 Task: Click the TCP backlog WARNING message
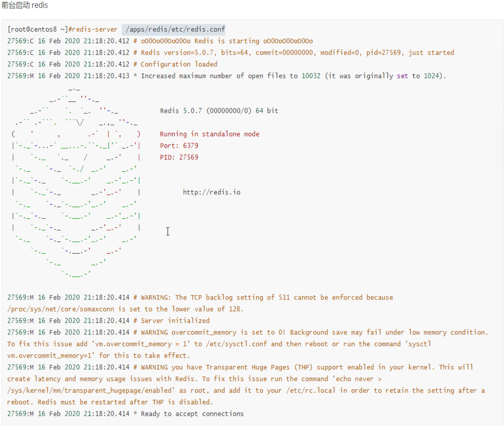click(266, 298)
